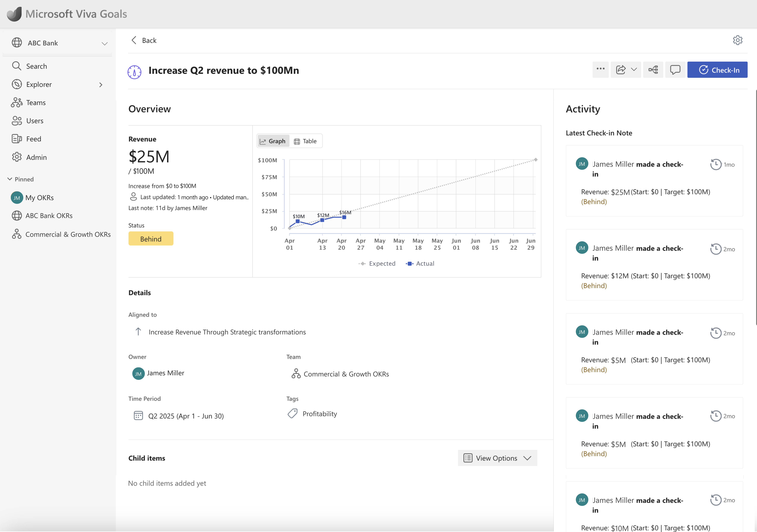Screen dimensions: 757x532
Task: Click the tag icon next to Profitability
Action: 292,414
